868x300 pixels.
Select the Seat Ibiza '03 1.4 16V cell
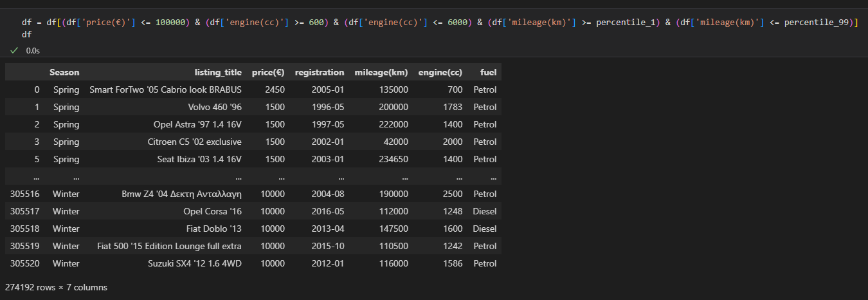point(199,159)
